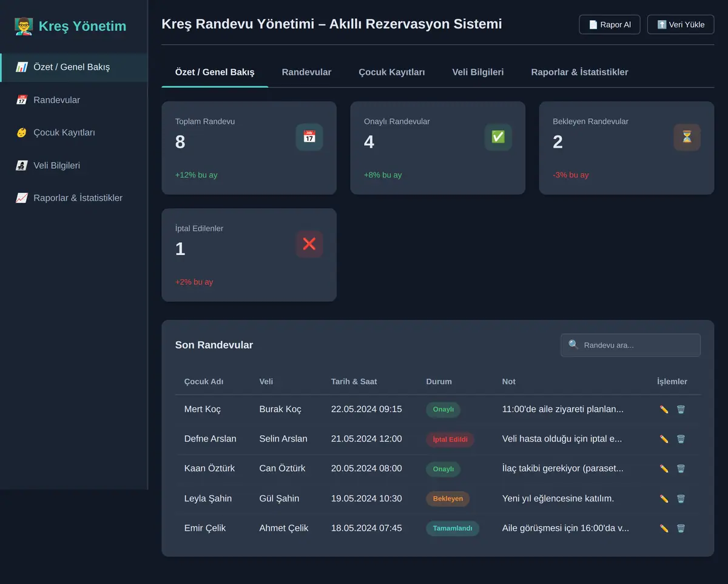Show the Raporlar & İstatistikler tab
Screen dimensions: 728x584
(x=579, y=72)
